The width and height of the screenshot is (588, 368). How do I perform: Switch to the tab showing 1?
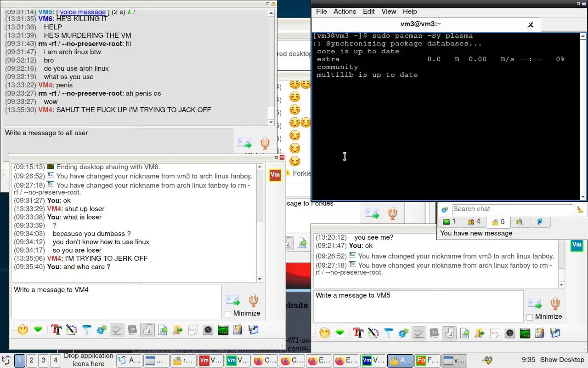(449, 222)
